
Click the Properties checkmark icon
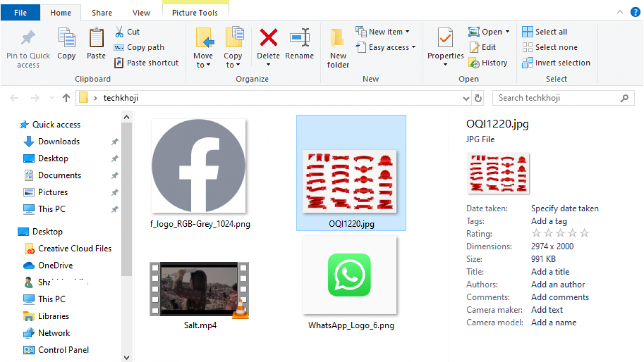tap(445, 38)
